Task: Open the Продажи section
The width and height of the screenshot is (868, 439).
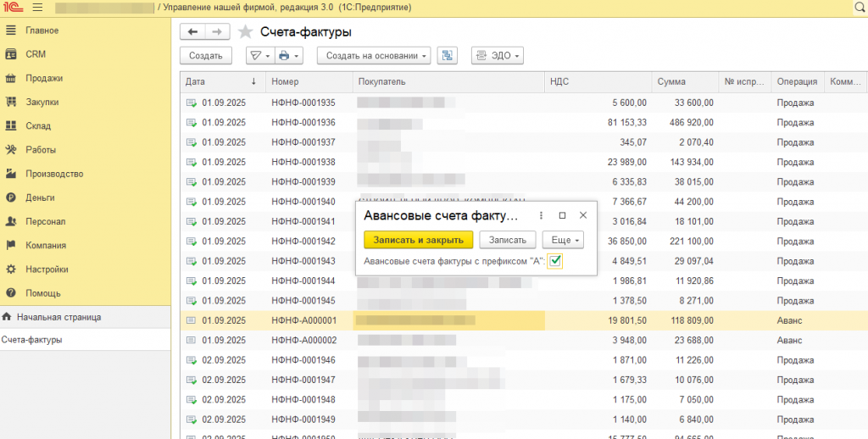Action: point(44,78)
